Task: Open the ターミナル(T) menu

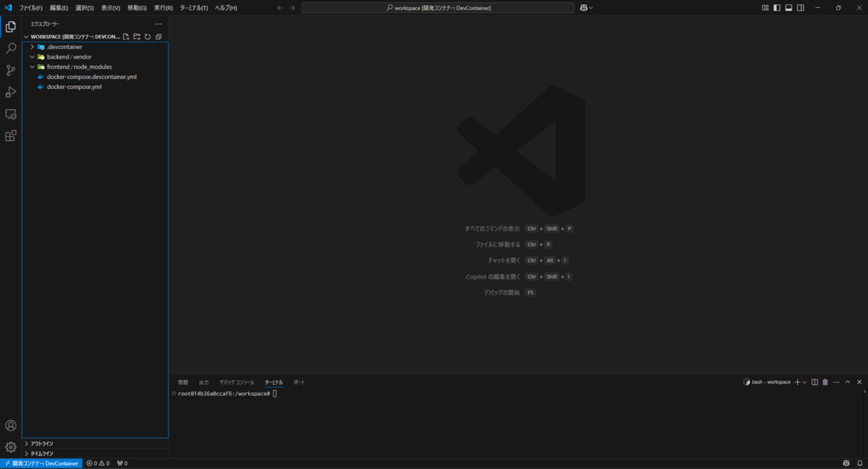Action: coord(193,8)
